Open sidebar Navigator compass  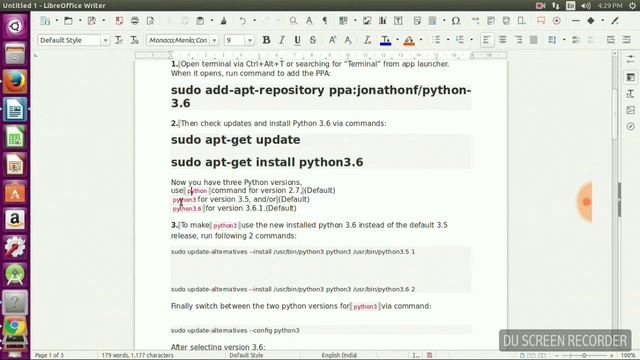[x=631, y=126]
